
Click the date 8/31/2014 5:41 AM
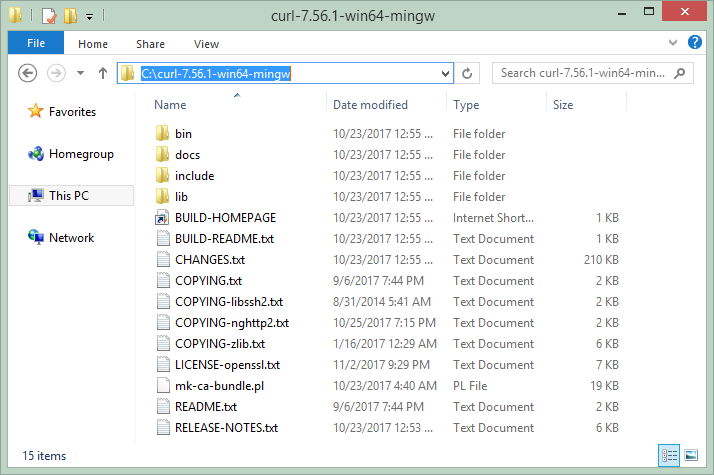[x=382, y=301]
